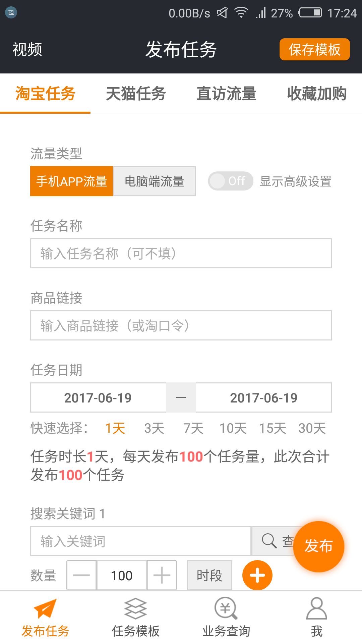Open the end date picker
This screenshot has width=362, height=644.
(x=263, y=398)
